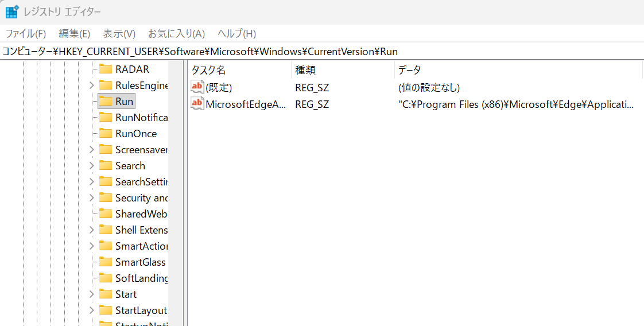Viewport: 644px width, 326px height.
Task: Sort by the 種類 column header
Action: pos(343,70)
